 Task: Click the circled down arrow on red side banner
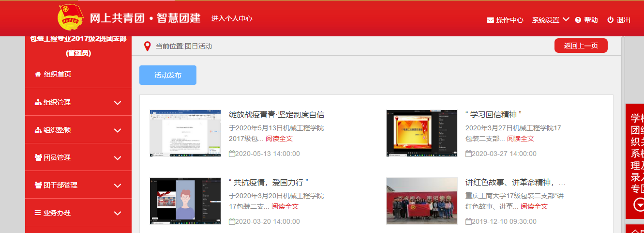click(x=639, y=205)
